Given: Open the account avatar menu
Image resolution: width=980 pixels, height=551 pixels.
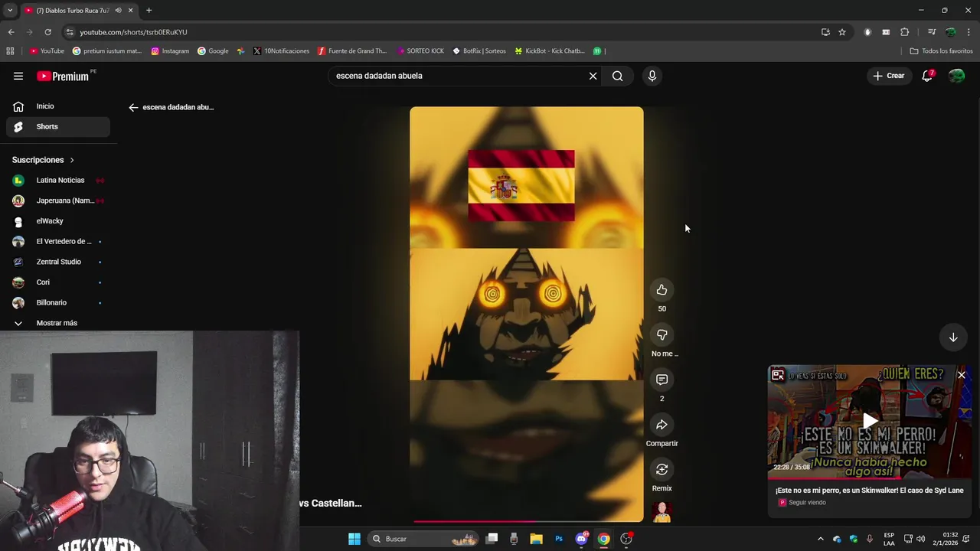Looking at the screenshot, I should click(956, 76).
